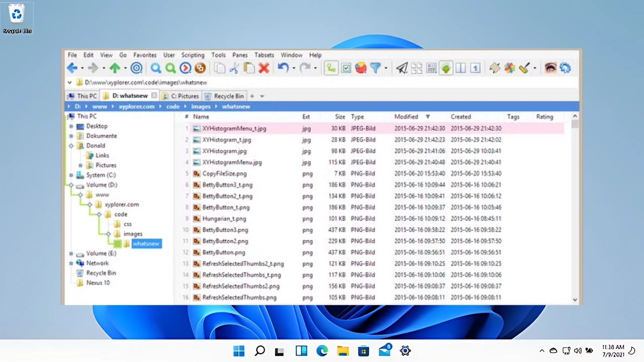Toggle the Dual Pane button

(x=460, y=68)
